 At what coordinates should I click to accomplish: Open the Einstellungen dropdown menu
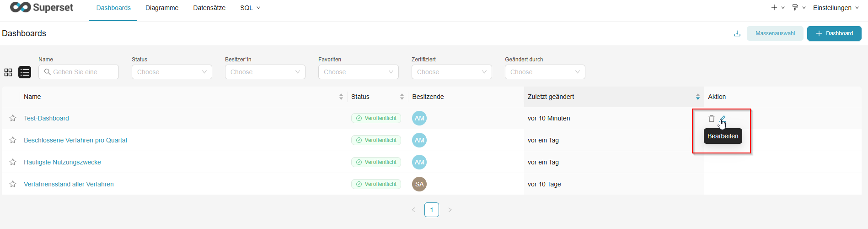click(836, 8)
